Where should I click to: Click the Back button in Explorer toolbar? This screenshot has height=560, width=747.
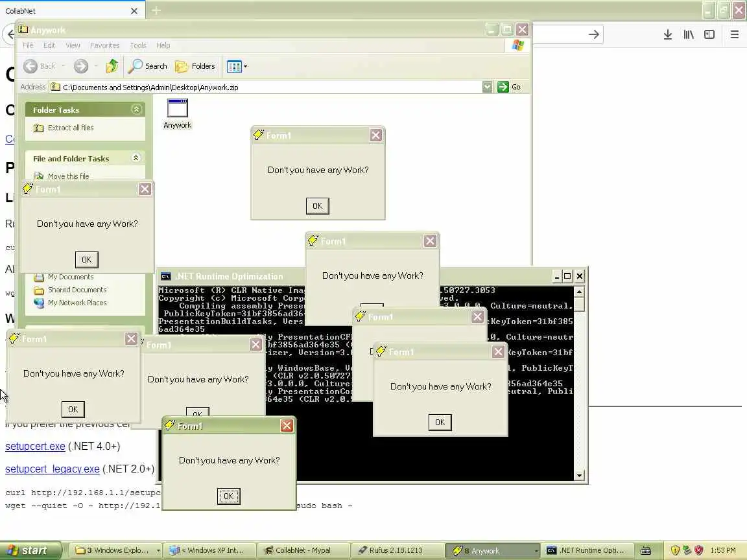tap(40, 66)
